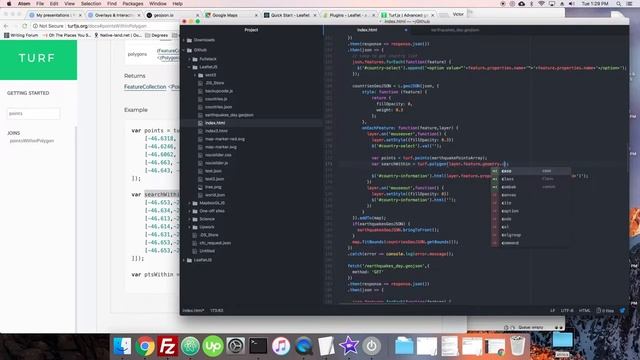Open Terminal from the dock
The width and height of the screenshot is (640, 360).
[x=258, y=346]
